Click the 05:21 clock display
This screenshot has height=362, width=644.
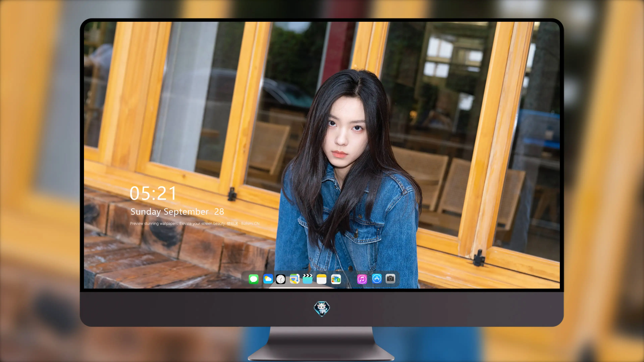pyautogui.click(x=153, y=193)
